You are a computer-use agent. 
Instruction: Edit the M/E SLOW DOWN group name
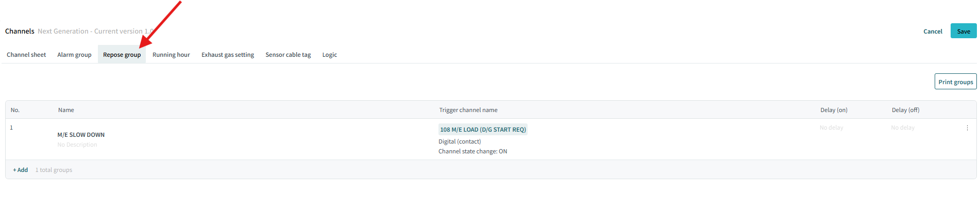[x=81, y=135]
